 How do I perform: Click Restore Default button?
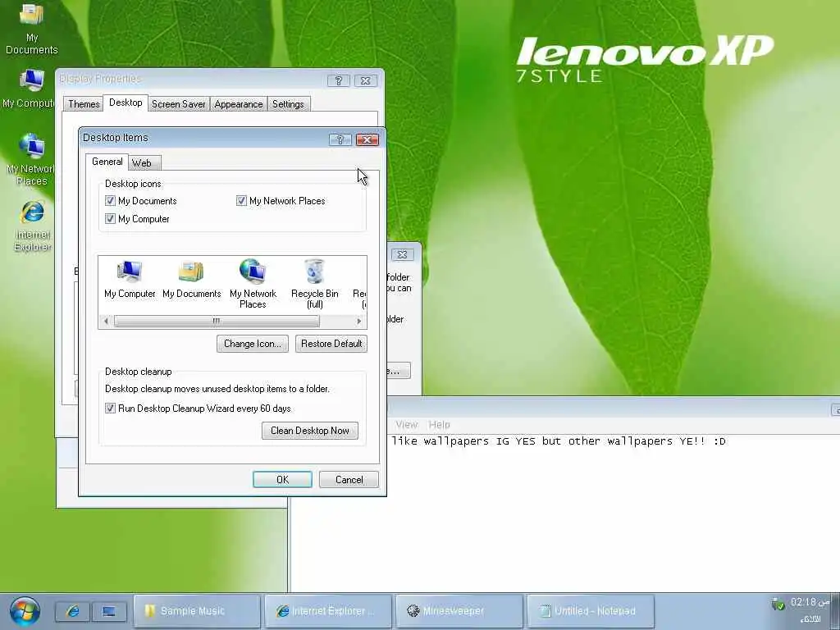tap(331, 344)
